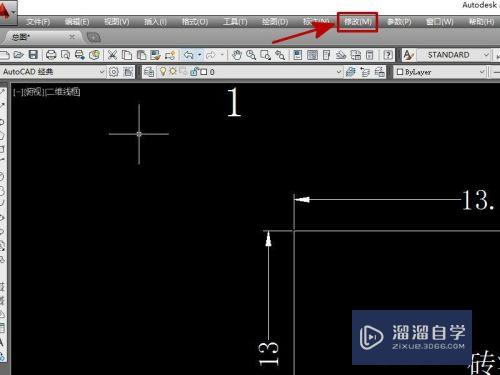Open the Modify(M) menu

(x=358, y=22)
